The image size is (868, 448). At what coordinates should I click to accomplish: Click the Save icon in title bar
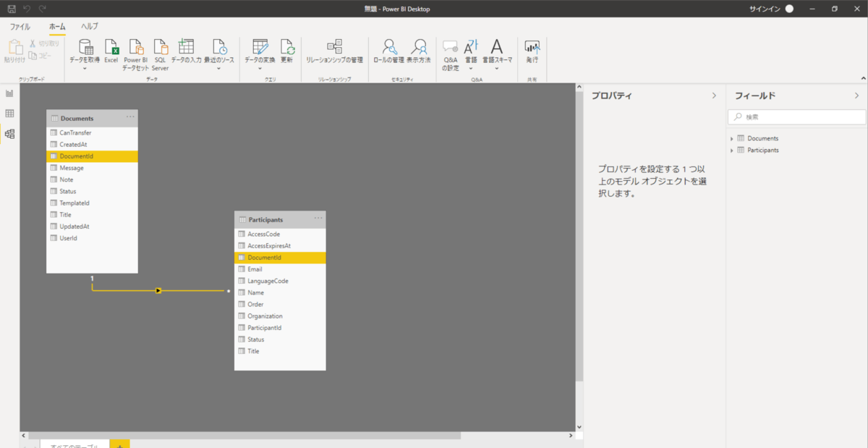[12, 9]
